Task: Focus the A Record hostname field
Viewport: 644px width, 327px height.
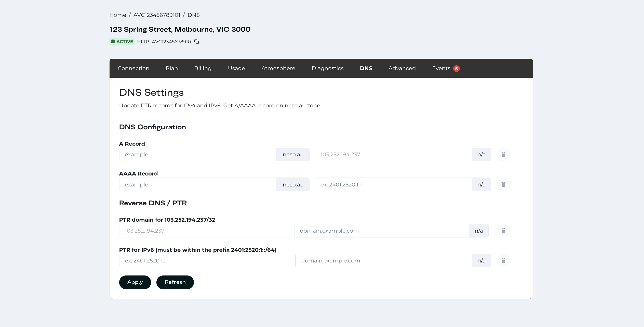Action: [x=197, y=155]
